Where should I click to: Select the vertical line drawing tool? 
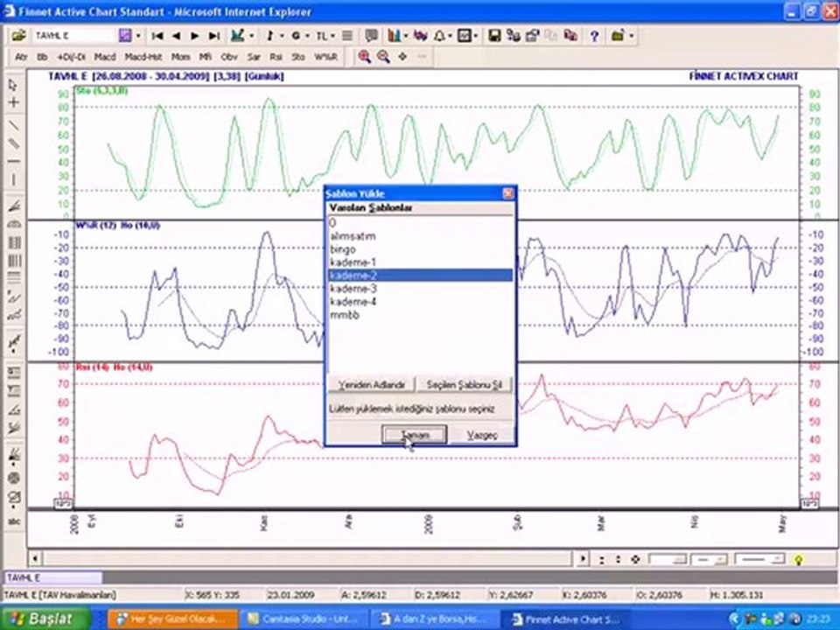tap(13, 179)
